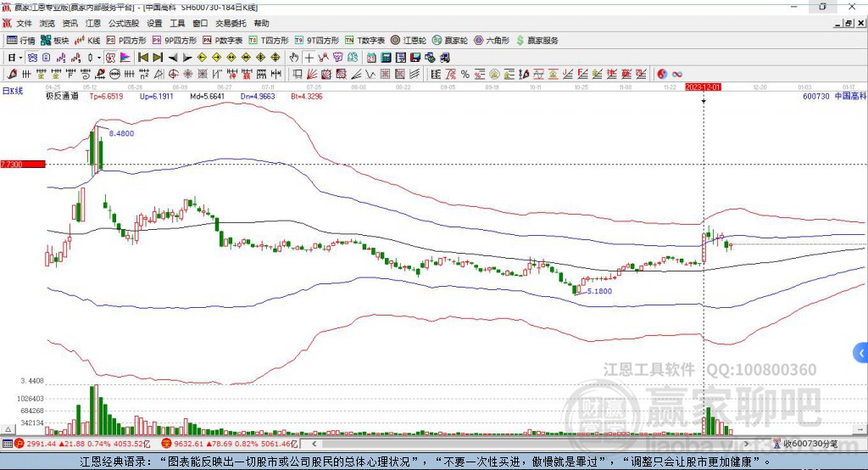Click the Bt=4.3296 value

point(307,97)
